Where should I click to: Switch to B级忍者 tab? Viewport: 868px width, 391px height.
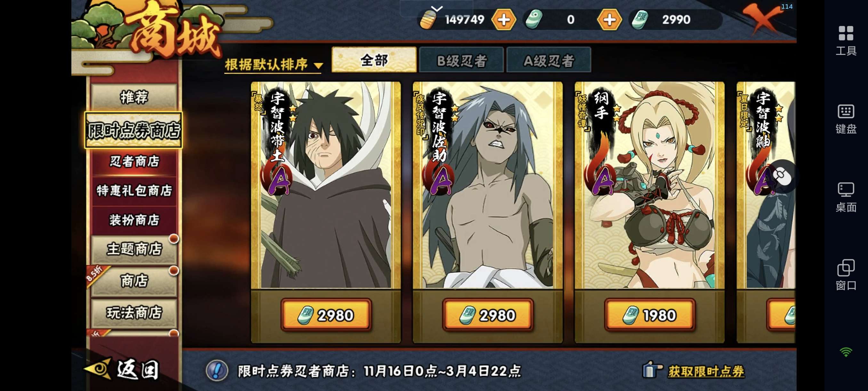461,60
